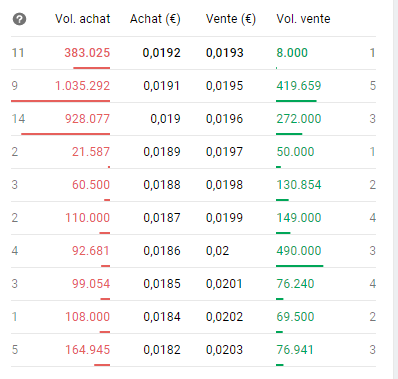Click the question mark help icon
The width and height of the screenshot is (398, 379).
pyautogui.click(x=19, y=19)
